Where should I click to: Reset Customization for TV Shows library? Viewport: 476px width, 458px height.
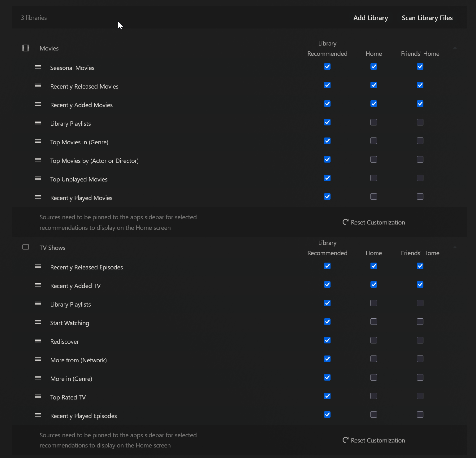tap(374, 440)
